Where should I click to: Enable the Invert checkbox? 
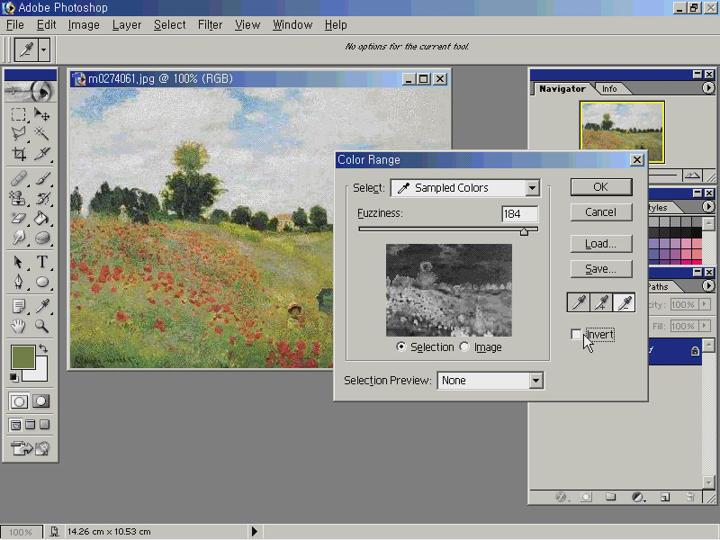point(575,334)
